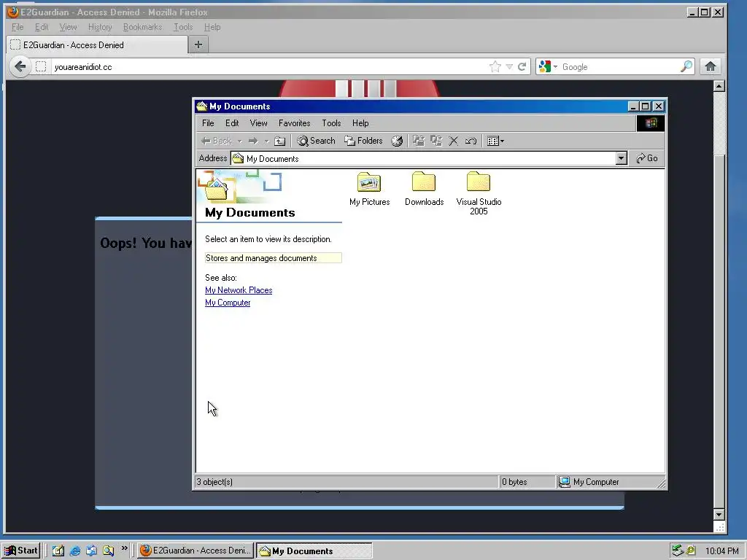Click the My Computer status bar zone
Viewport: 747px width, 560px height.
tap(610, 482)
